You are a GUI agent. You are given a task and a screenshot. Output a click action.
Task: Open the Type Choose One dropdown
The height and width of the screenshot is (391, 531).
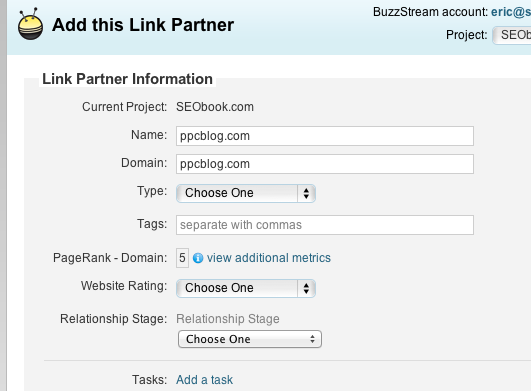tap(246, 193)
